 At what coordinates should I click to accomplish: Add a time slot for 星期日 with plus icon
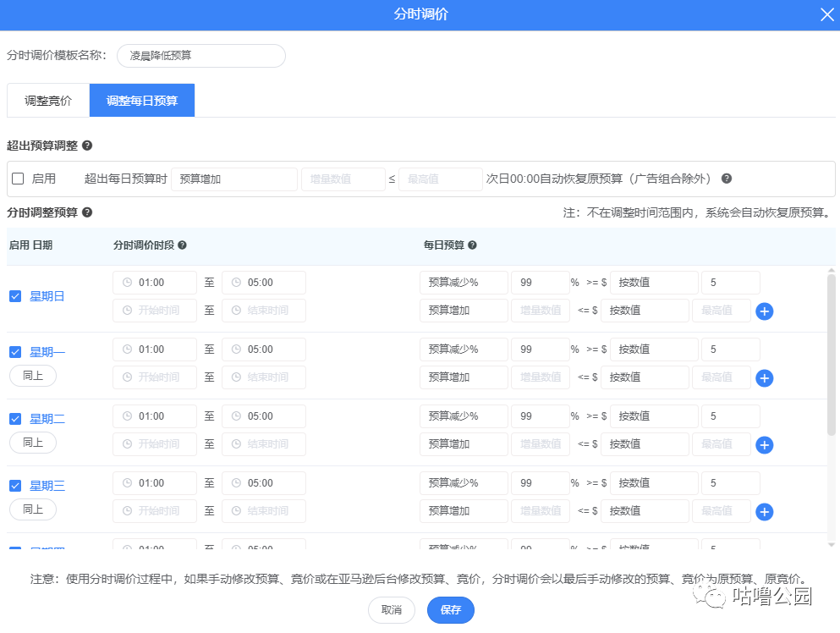pos(764,311)
